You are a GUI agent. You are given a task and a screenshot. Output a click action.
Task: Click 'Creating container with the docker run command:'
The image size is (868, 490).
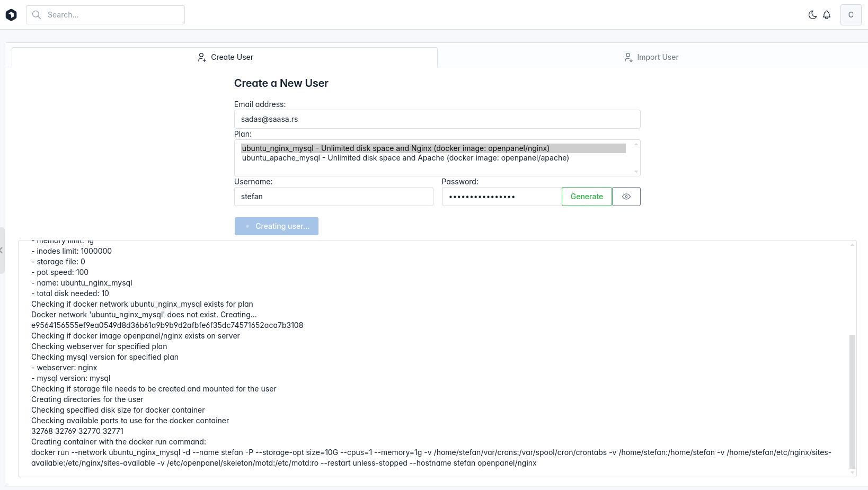[x=119, y=442]
